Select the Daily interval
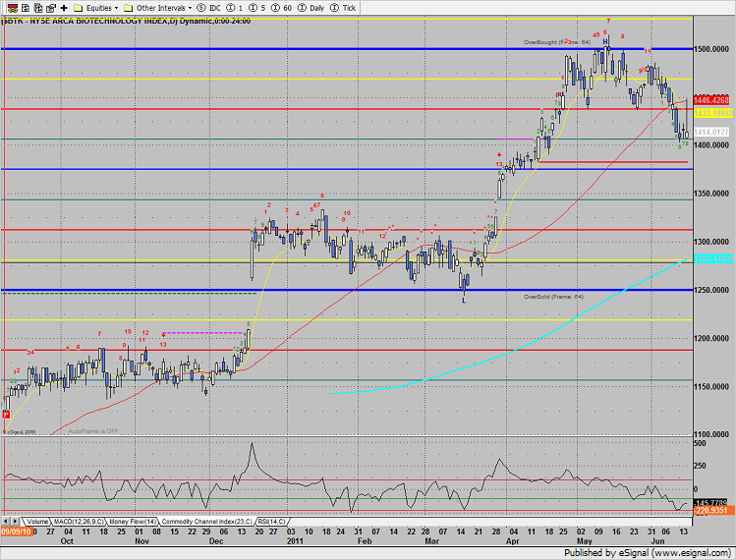Screen dimensions: 736x560 (x=311, y=8)
